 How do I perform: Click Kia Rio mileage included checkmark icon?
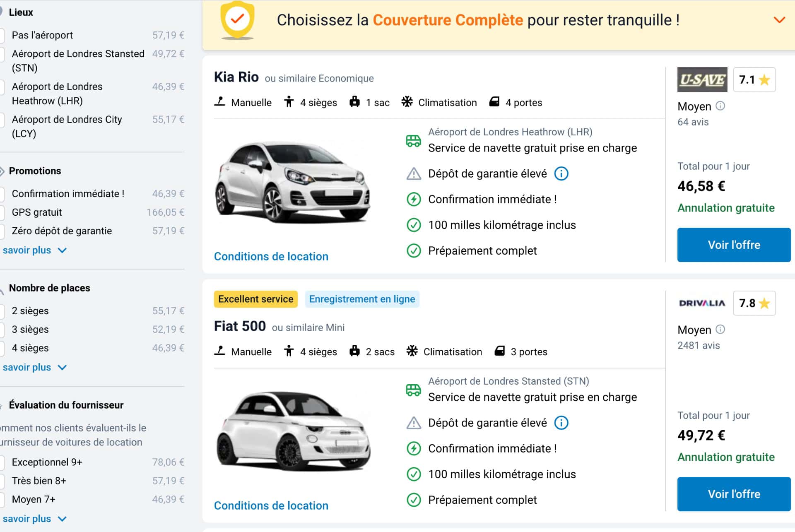(x=414, y=225)
